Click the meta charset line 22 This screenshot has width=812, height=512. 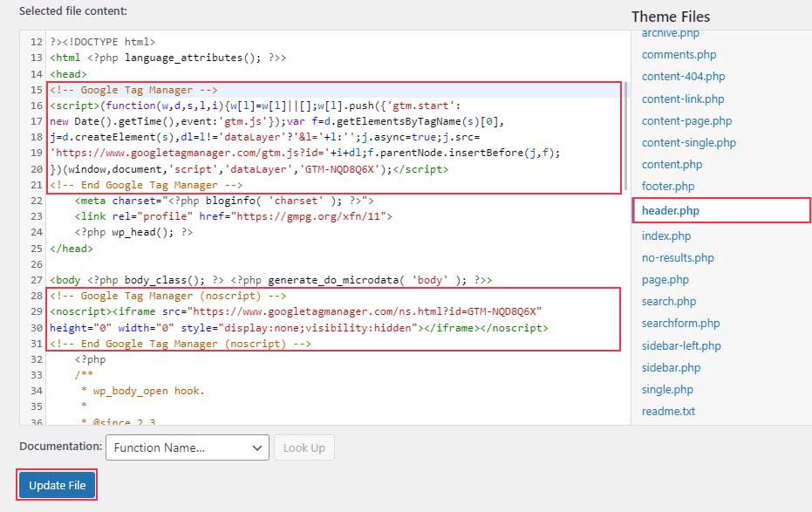pos(223,201)
